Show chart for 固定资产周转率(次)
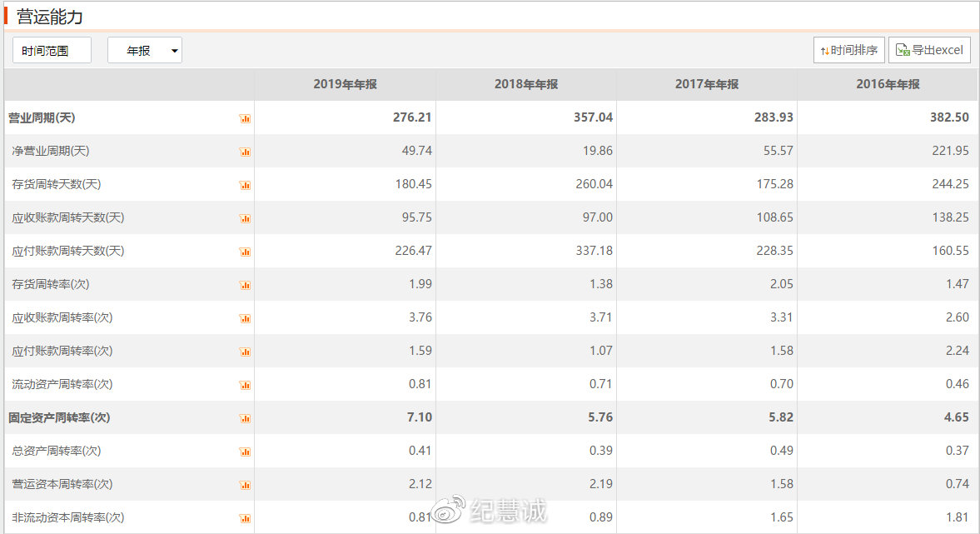This screenshot has width=980, height=534. pos(245,418)
